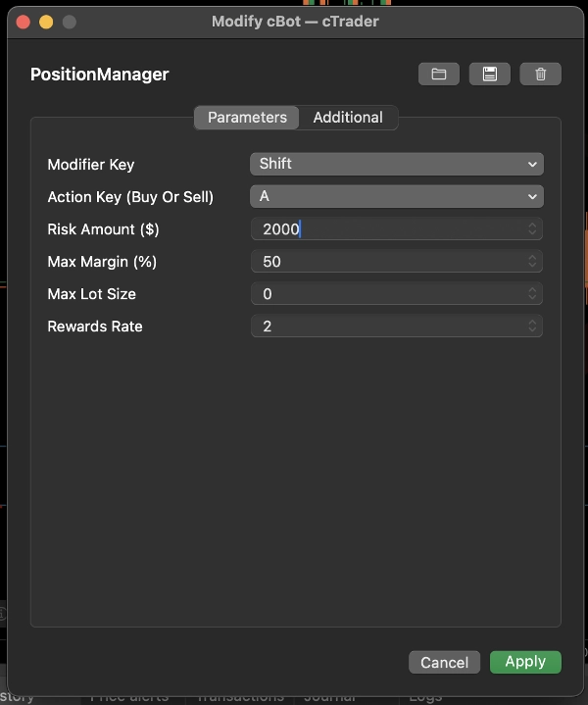
Task: Close the Modify cBot window
Action: [24, 22]
